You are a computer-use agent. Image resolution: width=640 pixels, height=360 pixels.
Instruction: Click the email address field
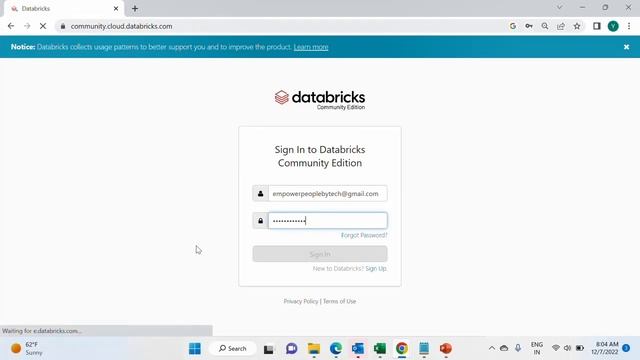tap(328, 193)
